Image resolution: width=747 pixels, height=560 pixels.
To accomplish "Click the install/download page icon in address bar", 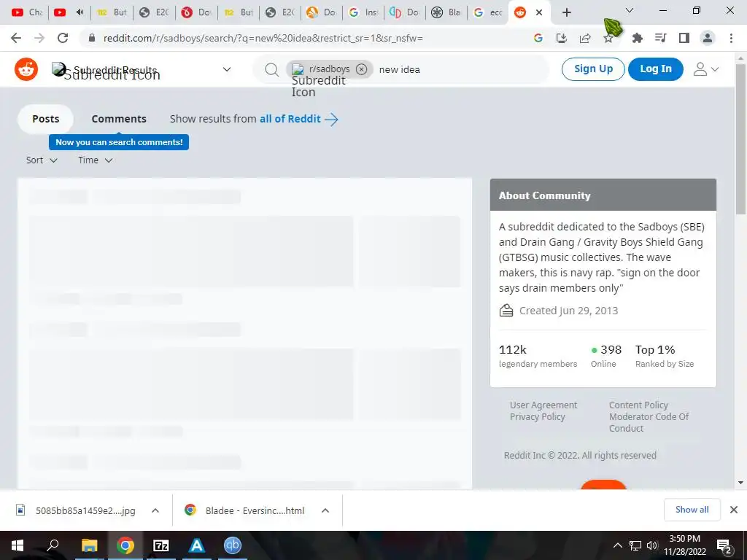I will tap(562, 38).
